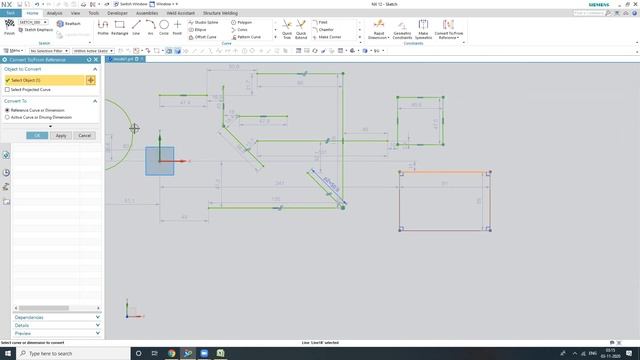Screen dimensions: 640x360
Task: Open the Menu dropdown on the selection bar
Action: [13, 51]
